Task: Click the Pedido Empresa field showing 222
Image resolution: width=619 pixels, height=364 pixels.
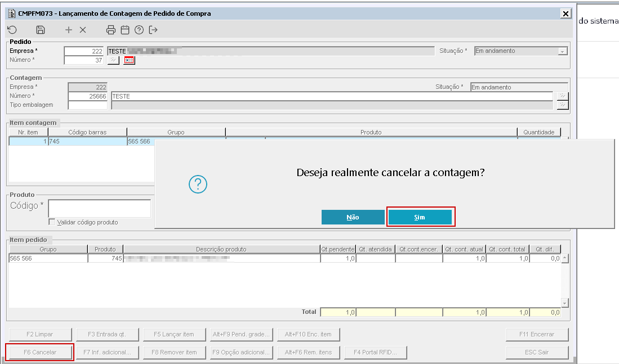Action: (x=84, y=51)
